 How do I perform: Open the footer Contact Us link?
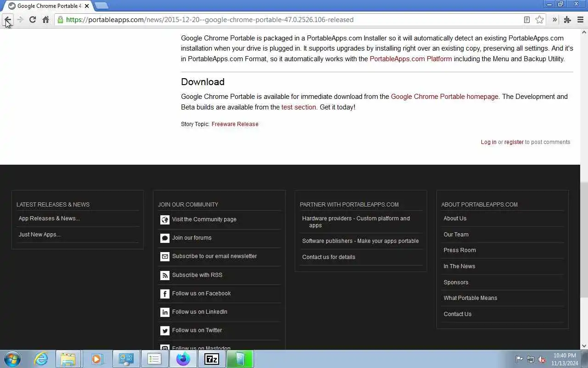pyautogui.click(x=458, y=314)
